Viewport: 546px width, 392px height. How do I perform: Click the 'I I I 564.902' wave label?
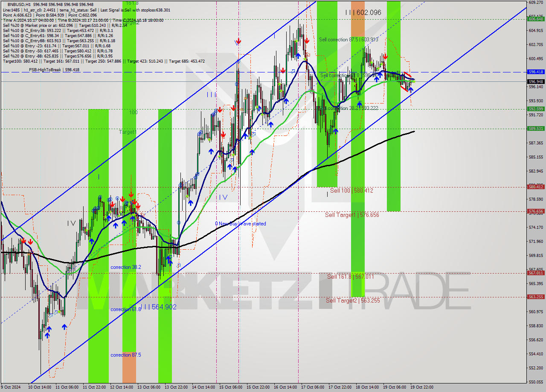click(x=158, y=307)
